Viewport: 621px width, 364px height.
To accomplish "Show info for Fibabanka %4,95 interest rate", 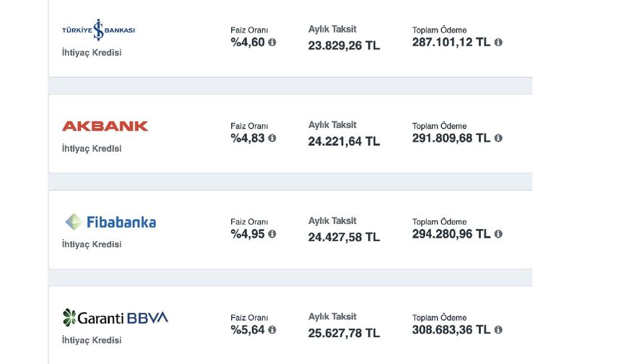I will (272, 234).
